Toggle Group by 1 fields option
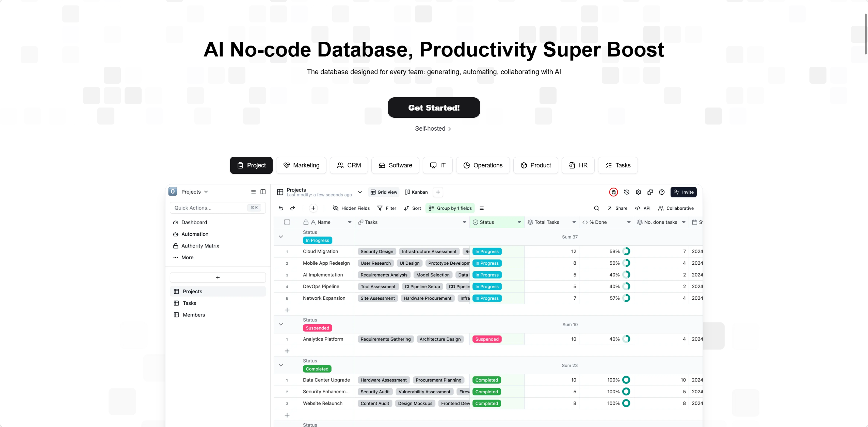 (x=450, y=208)
